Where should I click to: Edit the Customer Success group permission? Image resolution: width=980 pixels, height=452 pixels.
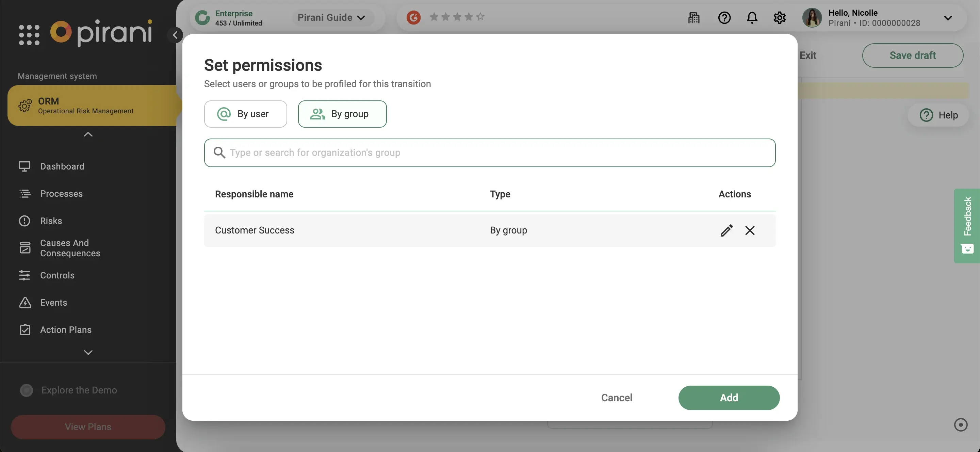click(726, 230)
